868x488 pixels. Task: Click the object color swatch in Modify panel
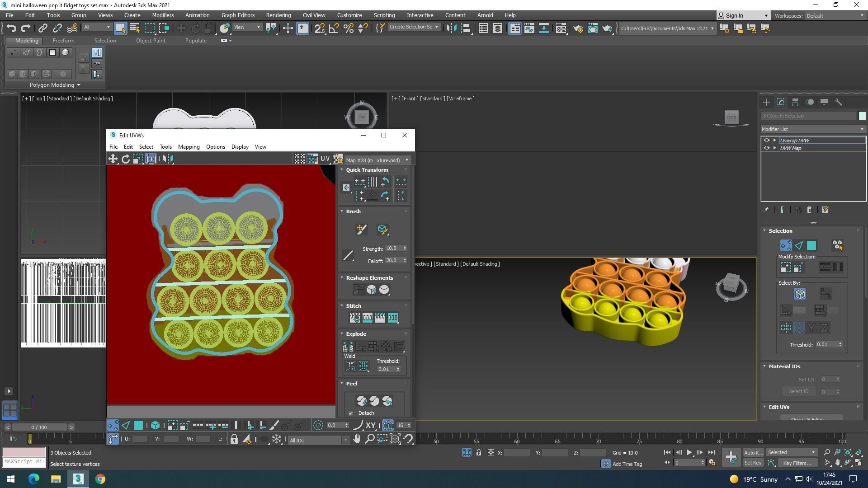tap(862, 116)
